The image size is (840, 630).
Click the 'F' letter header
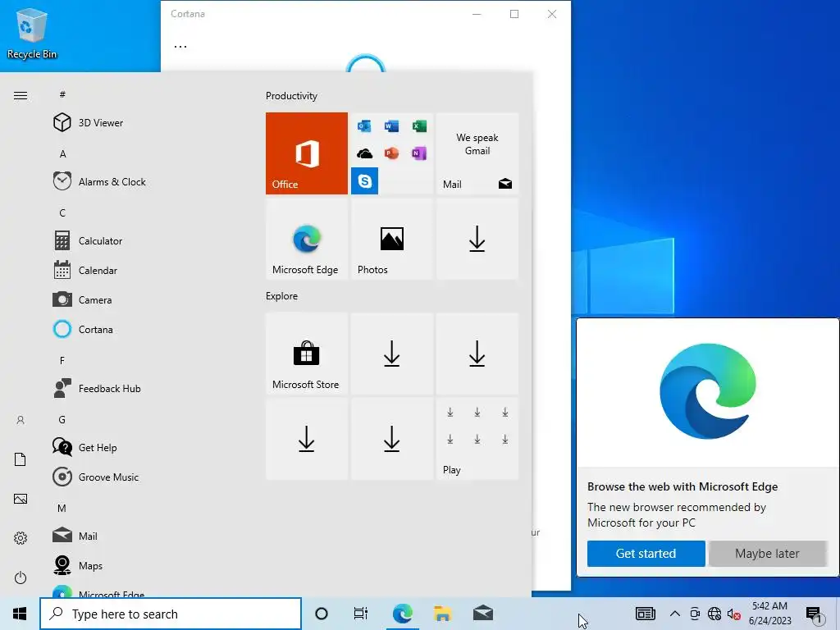[62, 361]
